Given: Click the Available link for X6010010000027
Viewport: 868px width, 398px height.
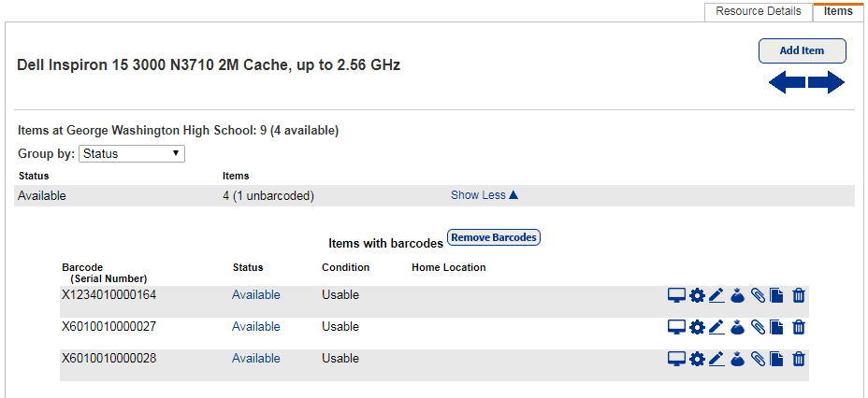Looking at the screenshot, I should pos(255,327).
